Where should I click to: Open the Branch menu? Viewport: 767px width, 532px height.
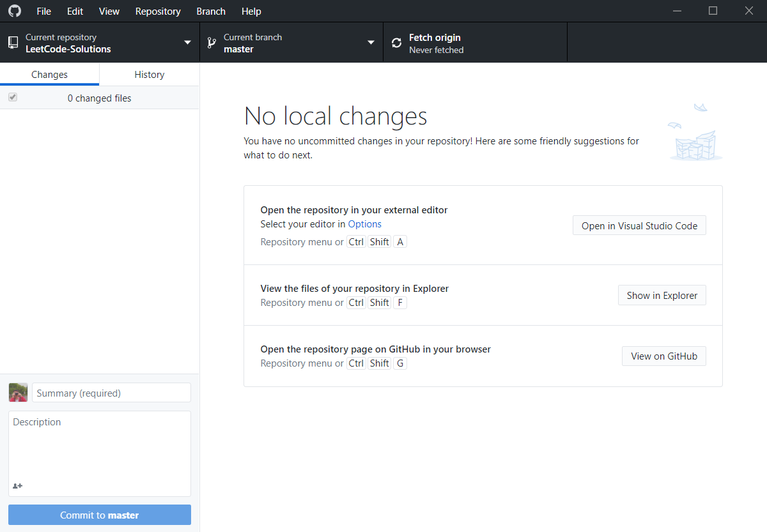pyautogui.click(x=211, y=11)
